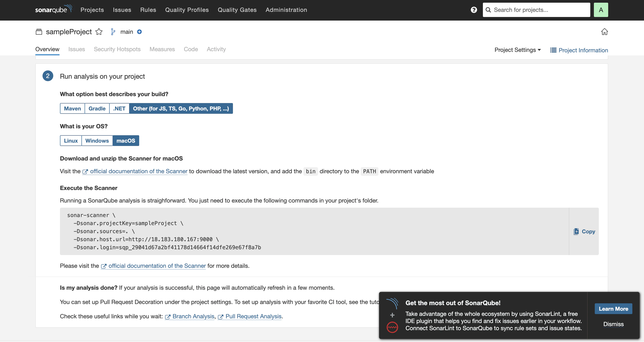Click the main branch name
This screenshot has height=342, width=644.
(x=127, y=32)
